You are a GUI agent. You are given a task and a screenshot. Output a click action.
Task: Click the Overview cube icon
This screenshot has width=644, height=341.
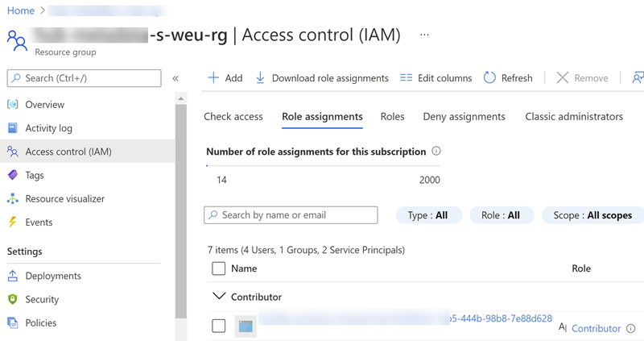click(x=13, y=105)
